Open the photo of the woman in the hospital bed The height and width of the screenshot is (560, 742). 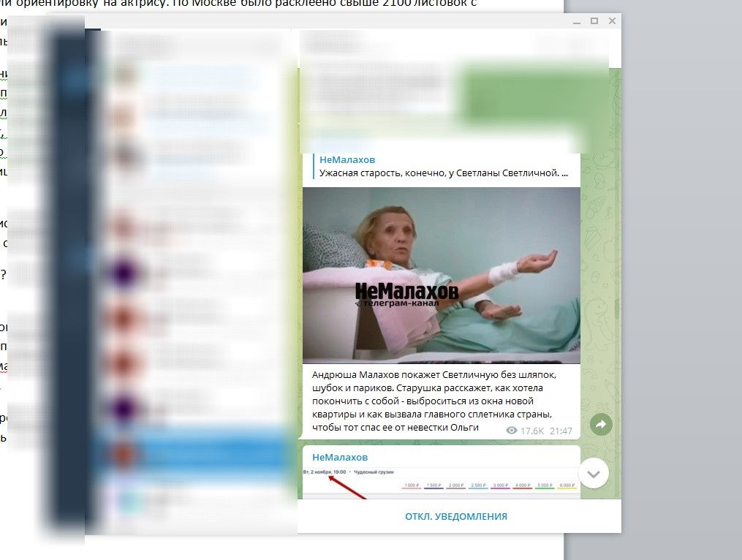[x=441, y=276]
